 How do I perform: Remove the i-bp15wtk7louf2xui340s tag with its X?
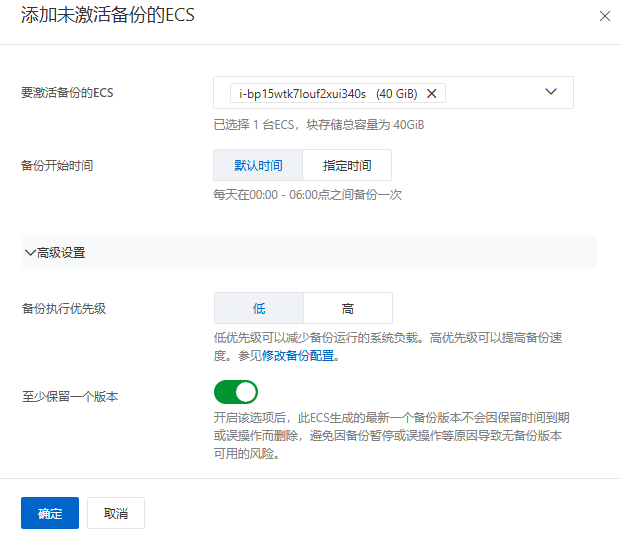tap(432, 93)
